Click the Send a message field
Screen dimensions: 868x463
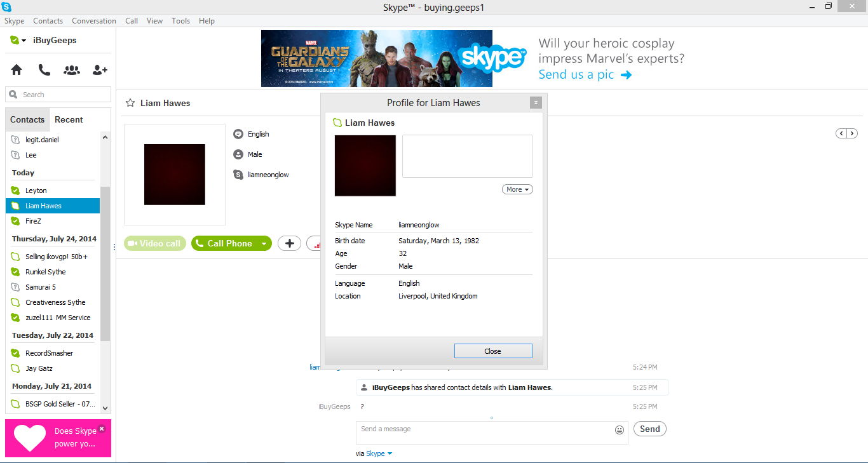[491, 433]
